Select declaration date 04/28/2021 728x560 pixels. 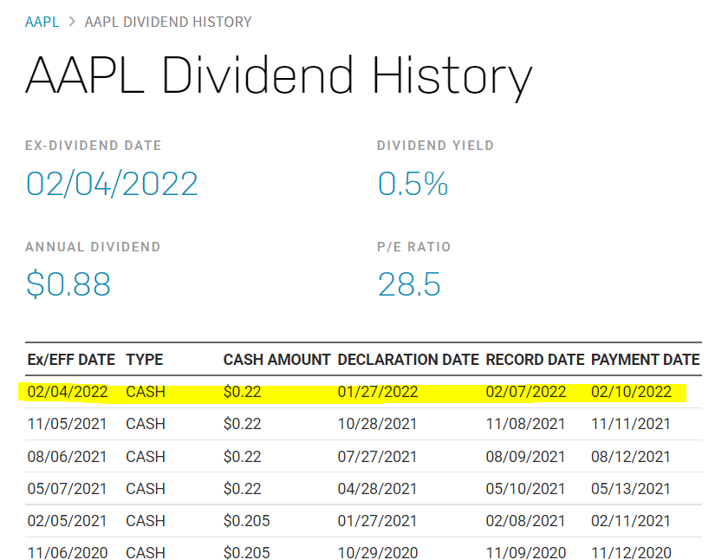pyautogui.click(x=377, y=489)
